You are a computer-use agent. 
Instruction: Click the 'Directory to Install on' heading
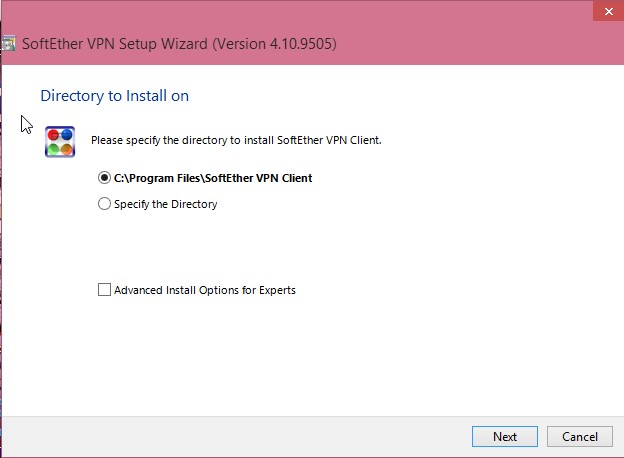[x=115, y=96]
